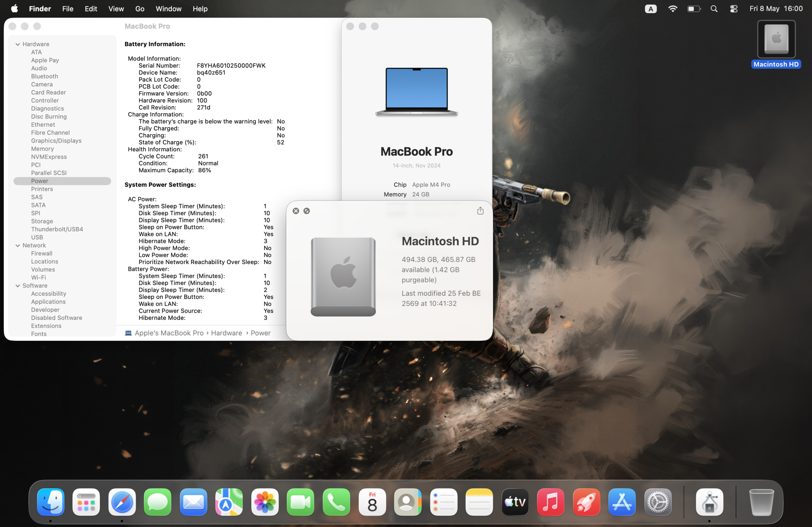The image size is (812, 527).
Task: Select Applications under Software
Action: [x=48, y=302]
